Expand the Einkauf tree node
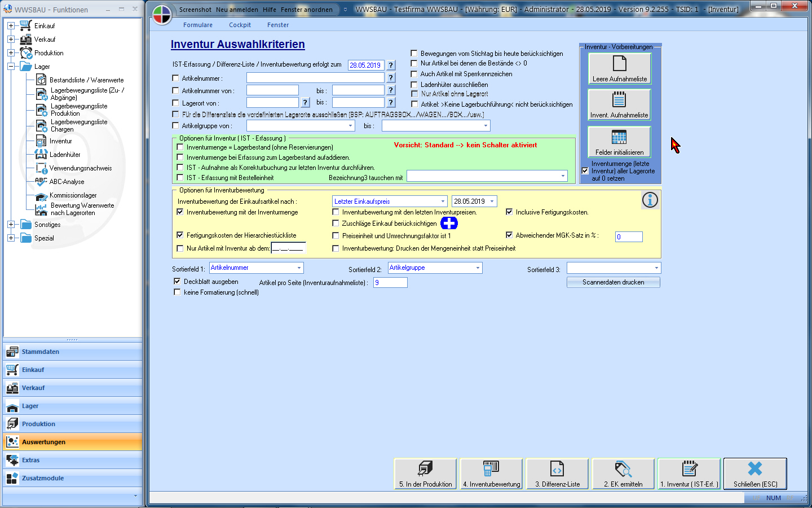 click(x=11, y=26)
